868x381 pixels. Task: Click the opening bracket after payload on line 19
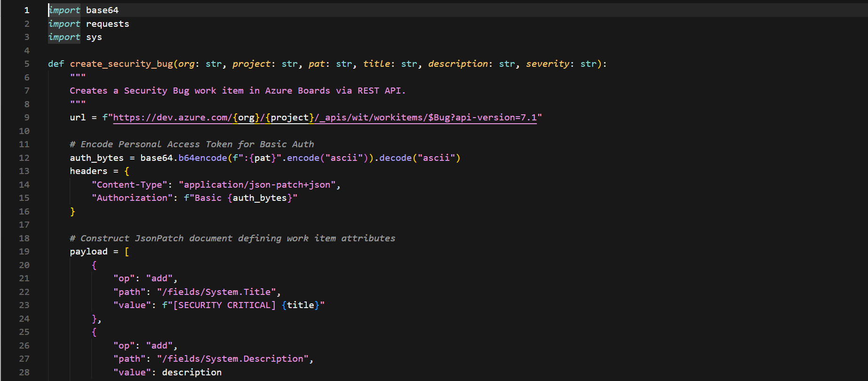pyautogui.click(x=127, y=252)
